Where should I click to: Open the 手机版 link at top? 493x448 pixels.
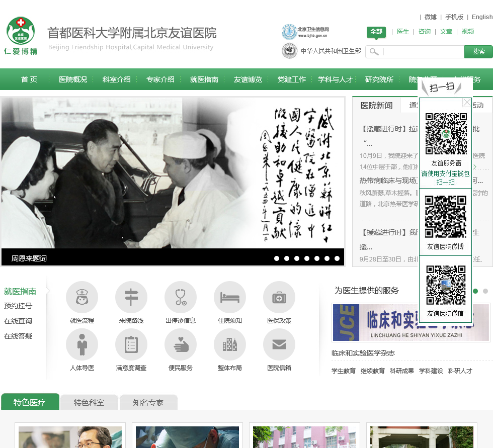[454, 17]
